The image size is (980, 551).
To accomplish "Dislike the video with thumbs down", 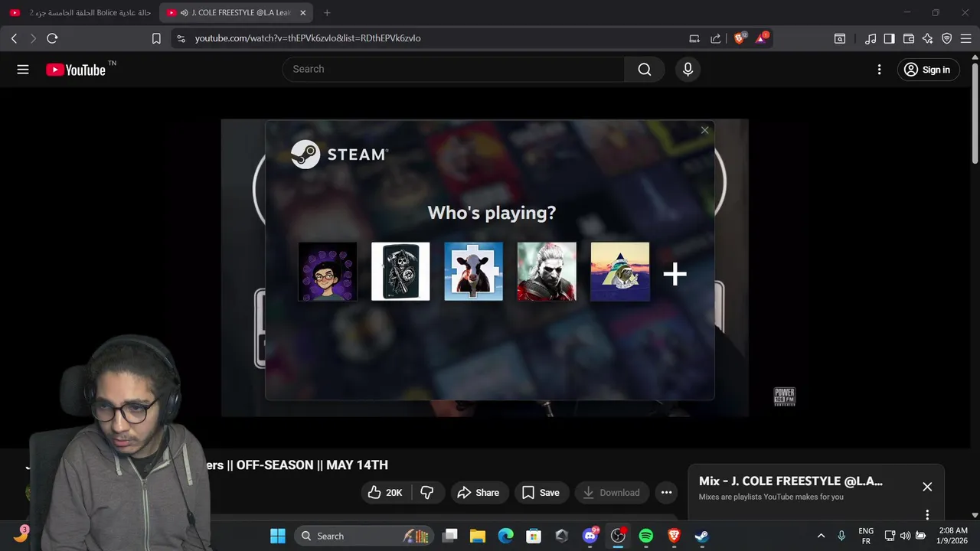I will pos(427,493).
